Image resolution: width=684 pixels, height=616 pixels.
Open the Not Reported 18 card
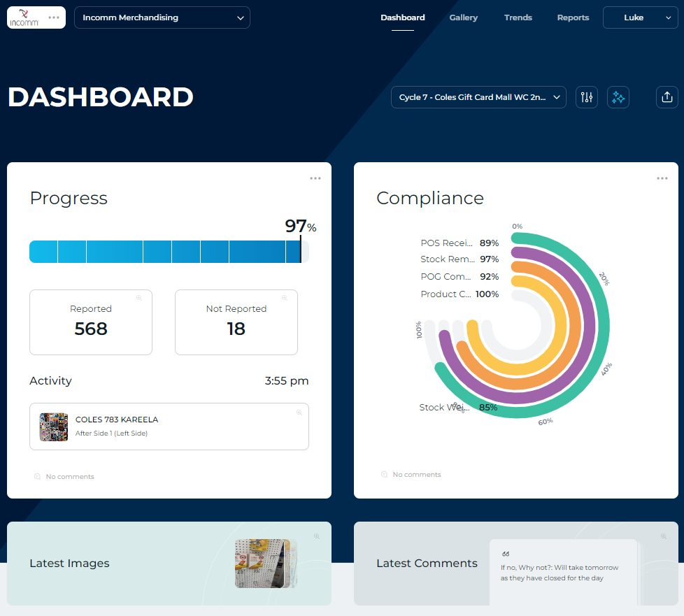tap(236, 322)
